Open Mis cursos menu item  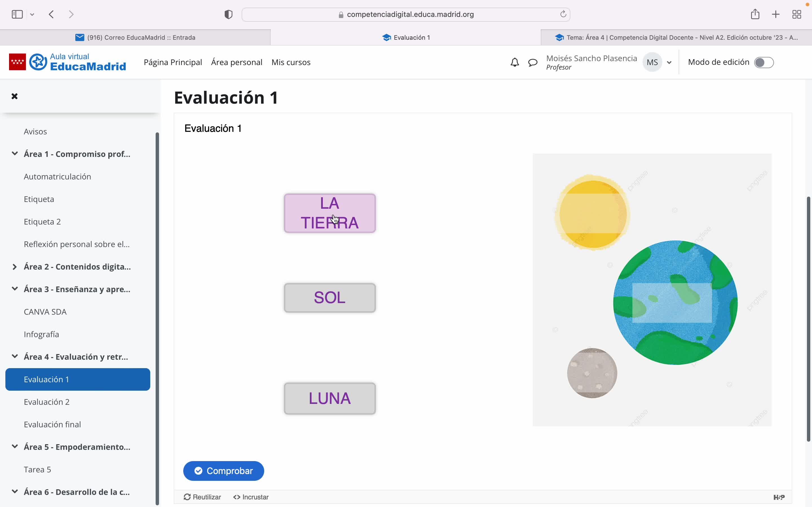pos(291,62)
